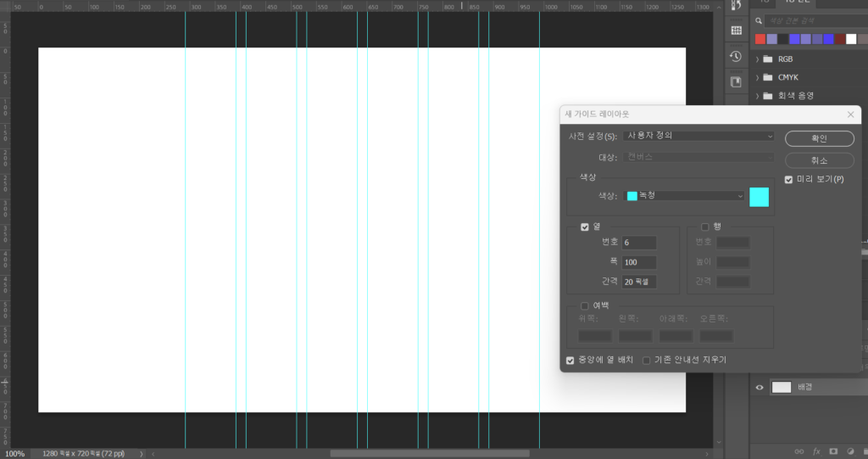The image size is (868, 459).
Task: Click the link layers icon
Action: pyautogui.click(x=801, y=451)
